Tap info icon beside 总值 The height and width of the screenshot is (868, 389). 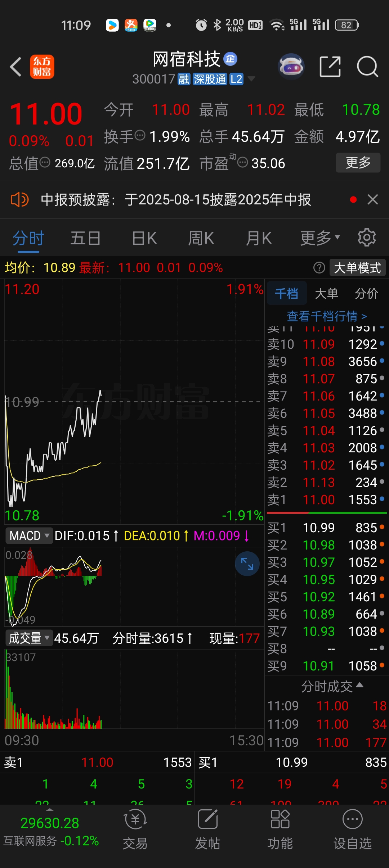click(45, 162)
